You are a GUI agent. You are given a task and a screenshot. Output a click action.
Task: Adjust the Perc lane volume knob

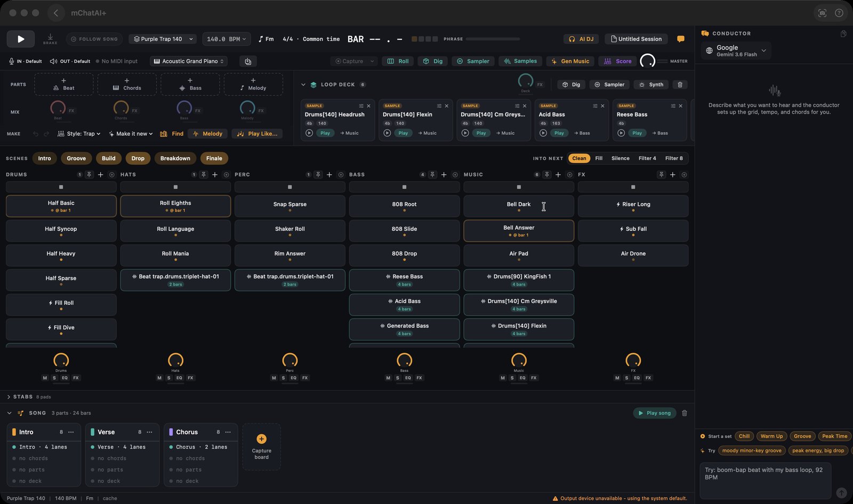tap(290, 360)
